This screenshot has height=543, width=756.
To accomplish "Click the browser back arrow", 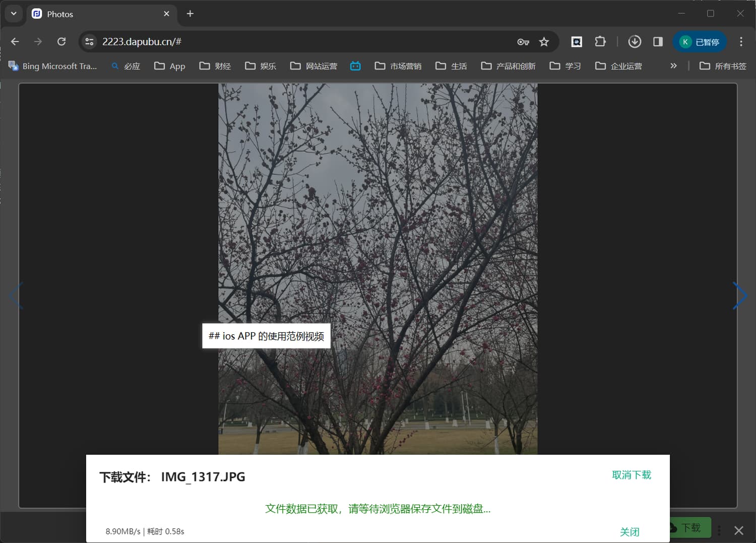I will [x=15, y=42].
